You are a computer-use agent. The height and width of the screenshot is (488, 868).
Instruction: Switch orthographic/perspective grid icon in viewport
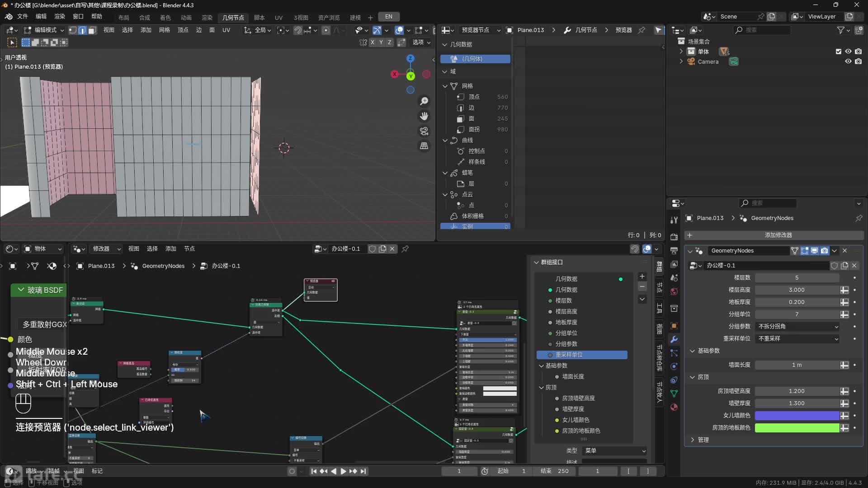tap(424, 145)
